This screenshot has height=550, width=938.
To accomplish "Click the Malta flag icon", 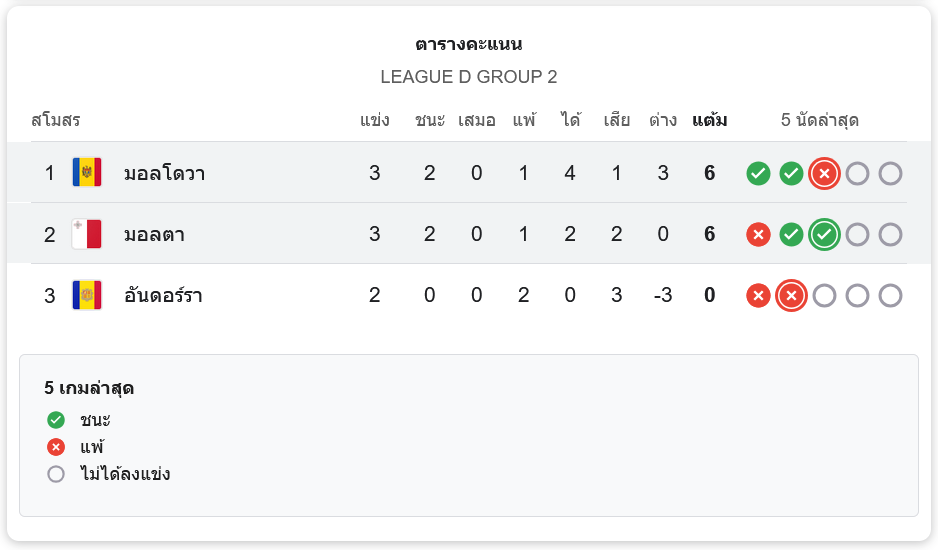I will [87, 235].
